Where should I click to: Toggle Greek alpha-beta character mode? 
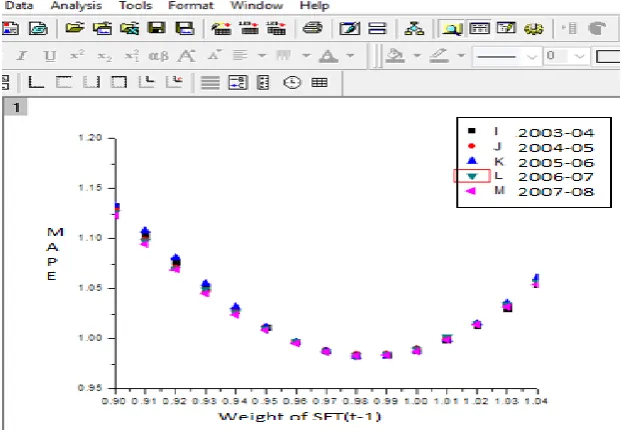[x=158, y=56]
